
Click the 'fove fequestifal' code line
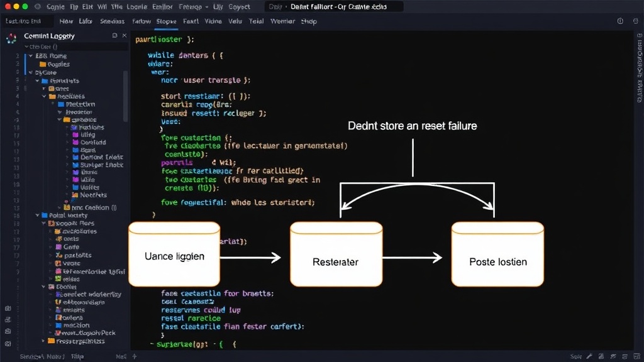tap(238, 202)
